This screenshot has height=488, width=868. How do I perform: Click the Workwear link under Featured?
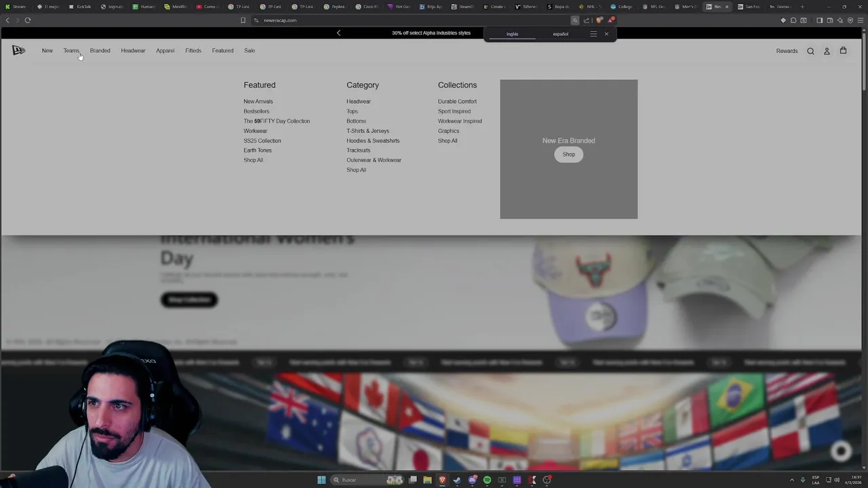tap(256, 131)
